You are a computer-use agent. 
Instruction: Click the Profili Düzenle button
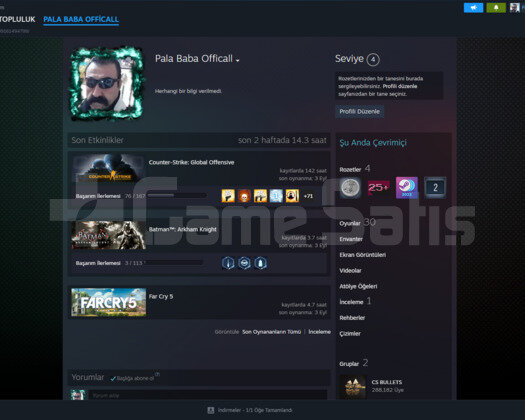point(359,112)
